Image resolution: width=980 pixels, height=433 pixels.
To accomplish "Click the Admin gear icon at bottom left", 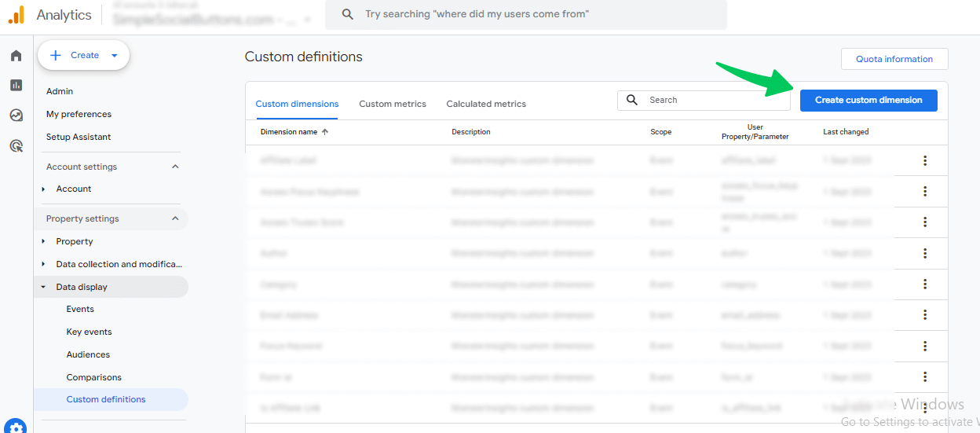I will click(16, 426).
